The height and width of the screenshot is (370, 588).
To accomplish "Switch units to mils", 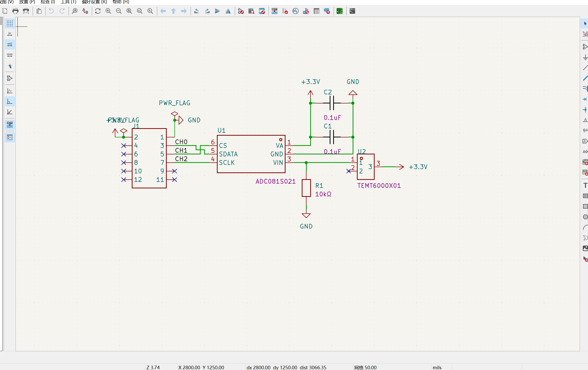I will pos(10,44).
